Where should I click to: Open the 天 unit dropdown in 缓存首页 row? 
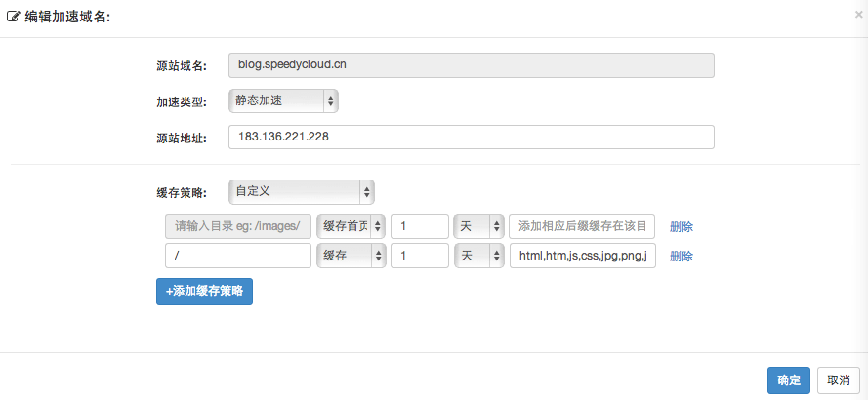(x=478, y=226)
